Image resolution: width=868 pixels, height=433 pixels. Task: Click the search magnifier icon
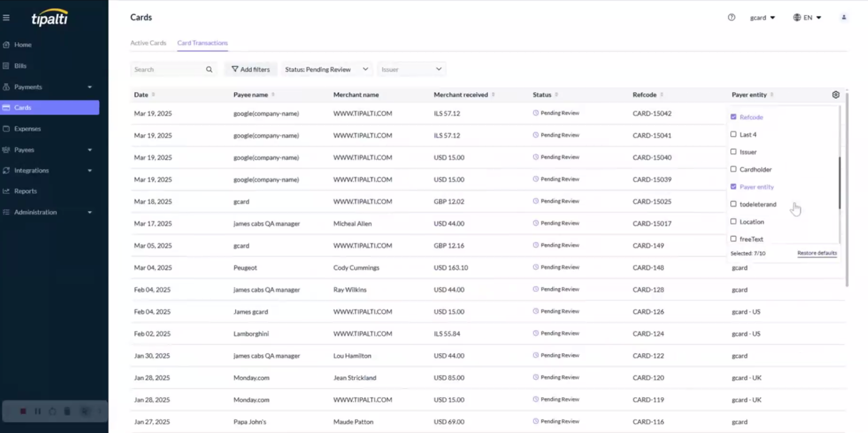(209, 69)
